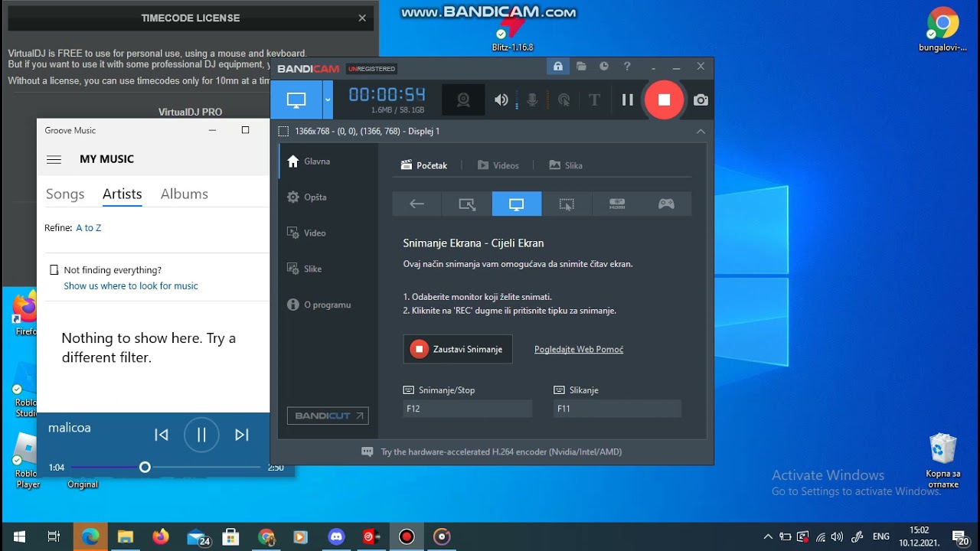The height and width of the screenshot is (551, 980).
Task: Open the Groove Music hamburger menu
Action: pos(54,159)
